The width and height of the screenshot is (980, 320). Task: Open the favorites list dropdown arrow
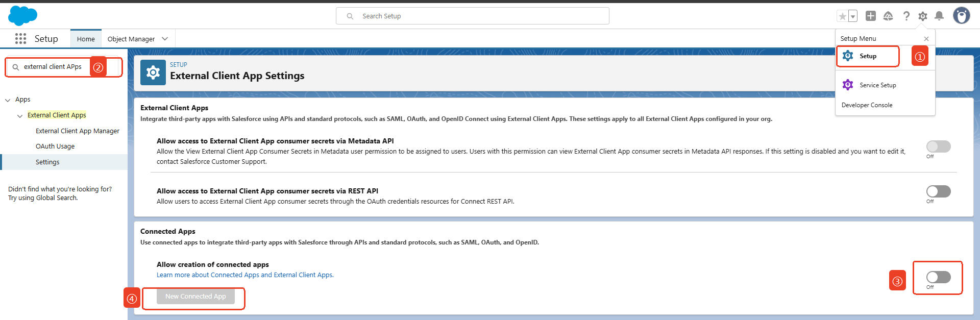(x=853, y=16)
